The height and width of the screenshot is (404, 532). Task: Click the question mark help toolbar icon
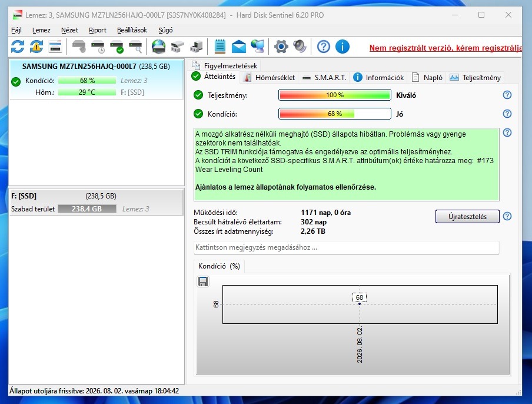click(x=324, y=47)
